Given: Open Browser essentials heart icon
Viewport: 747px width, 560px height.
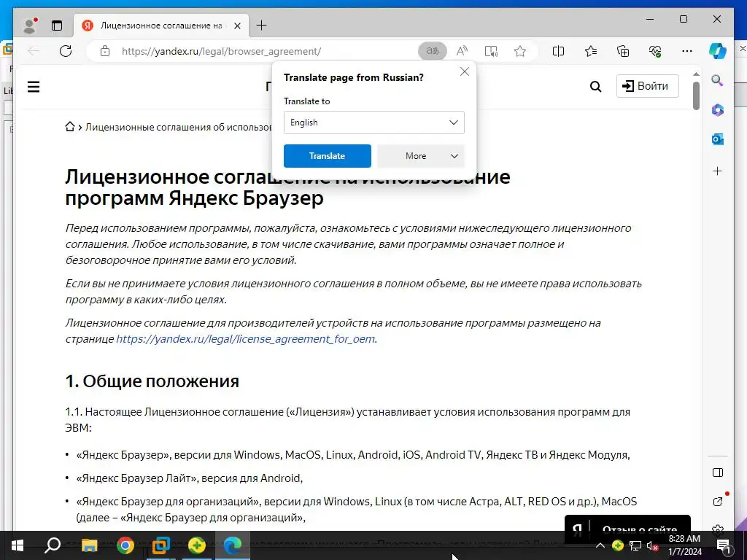Looking at the screenshot, I should (x=655, y=51).
